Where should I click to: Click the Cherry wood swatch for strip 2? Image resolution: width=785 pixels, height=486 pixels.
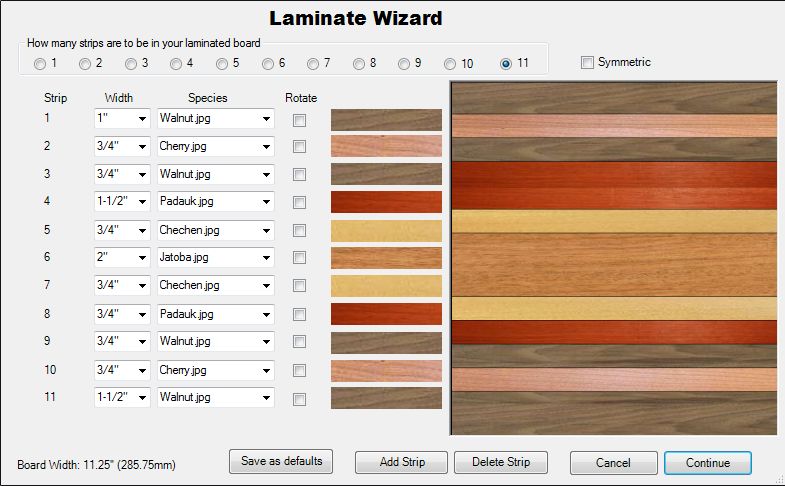(386, 146)
